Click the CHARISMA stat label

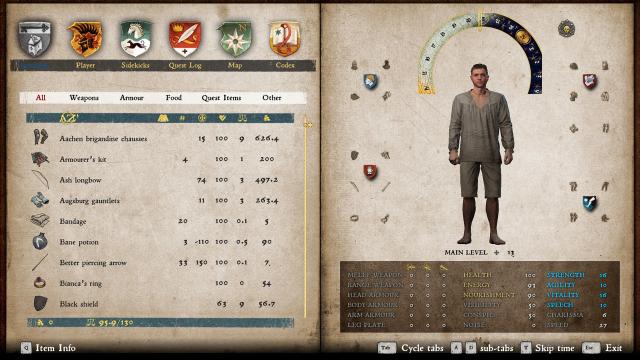565,315
